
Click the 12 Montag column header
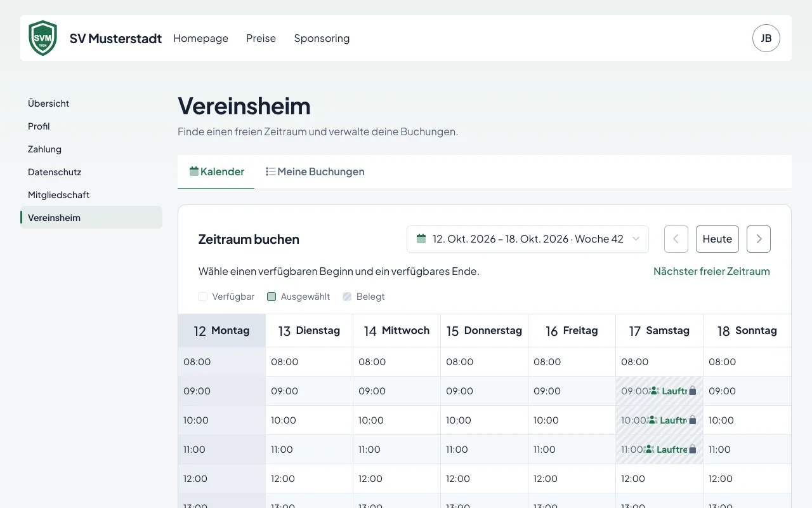(x=222, y=331)
